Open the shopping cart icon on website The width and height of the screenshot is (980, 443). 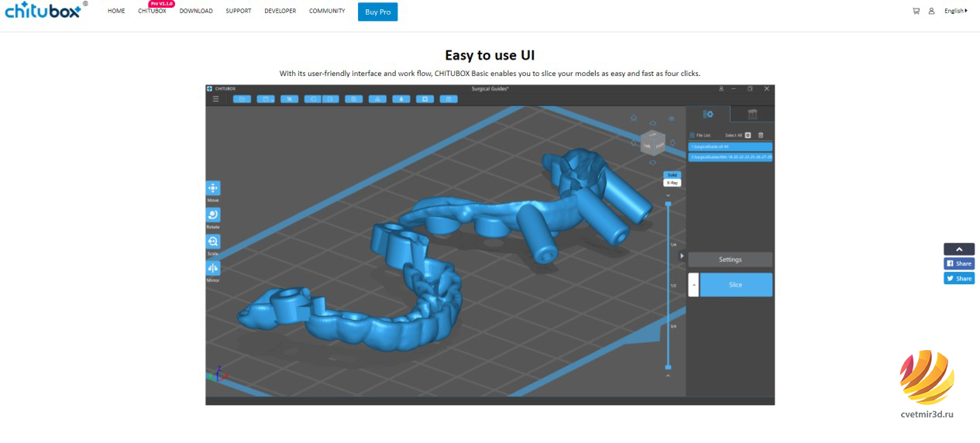click(916, 11)
